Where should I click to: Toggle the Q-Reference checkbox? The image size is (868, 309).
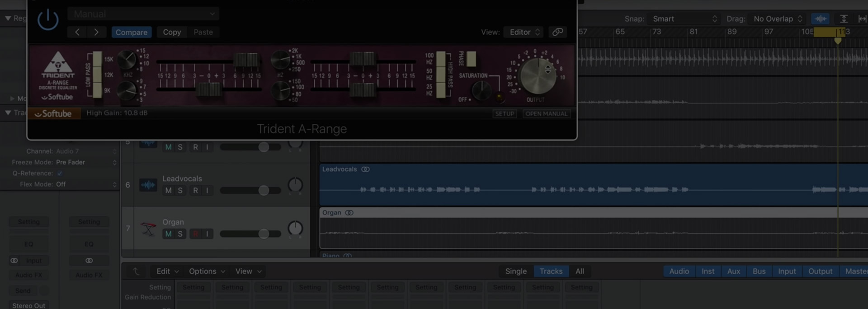coord(60,173)
